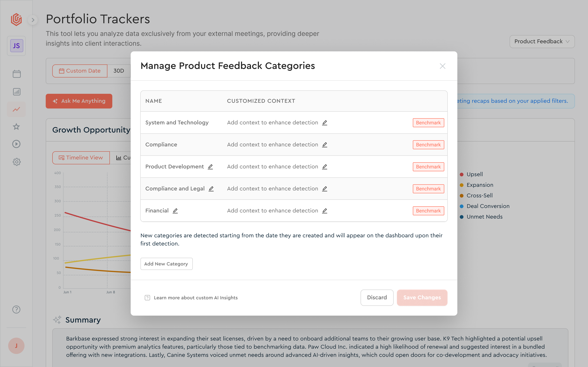Open the JS workspace switcher

coord(17,46)
